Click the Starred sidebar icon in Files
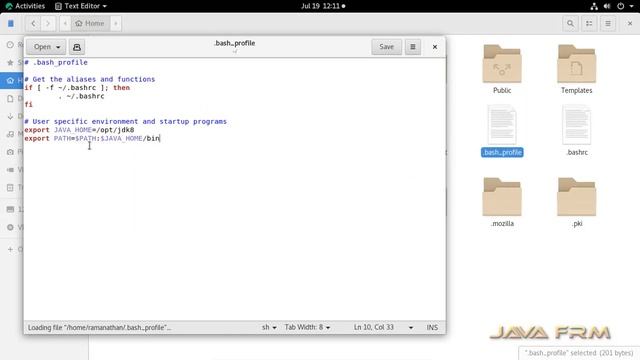This screenshot has width=640, height=360. pos(10,62)
